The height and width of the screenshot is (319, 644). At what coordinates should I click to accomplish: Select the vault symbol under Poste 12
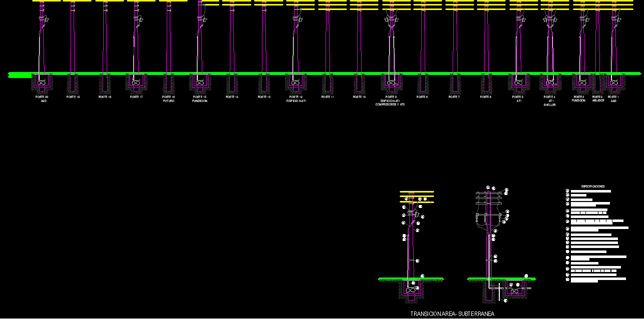click(x=296, y=81)
